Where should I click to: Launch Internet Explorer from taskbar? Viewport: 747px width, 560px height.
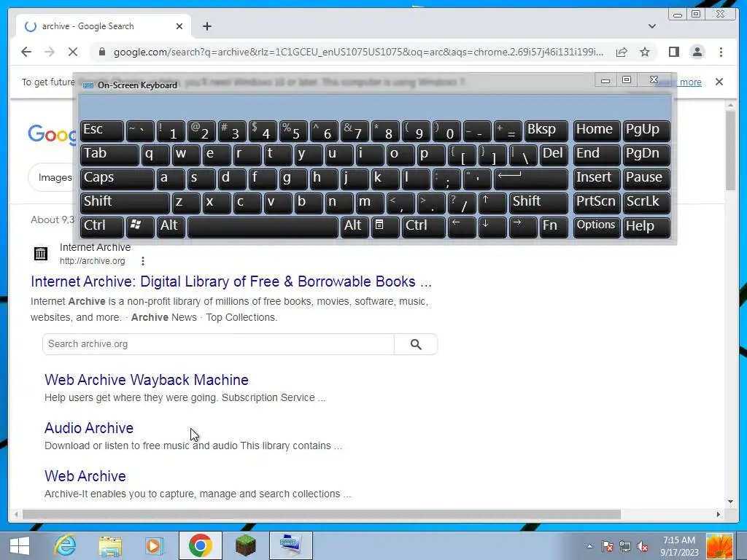[x=65, y=545]
